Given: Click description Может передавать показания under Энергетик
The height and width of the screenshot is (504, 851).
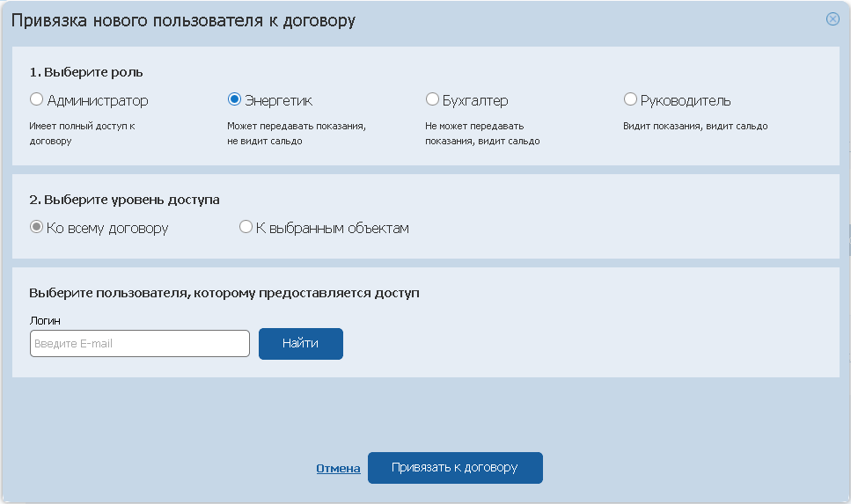Looking at the screenshot, I should (x=297, y=134).
